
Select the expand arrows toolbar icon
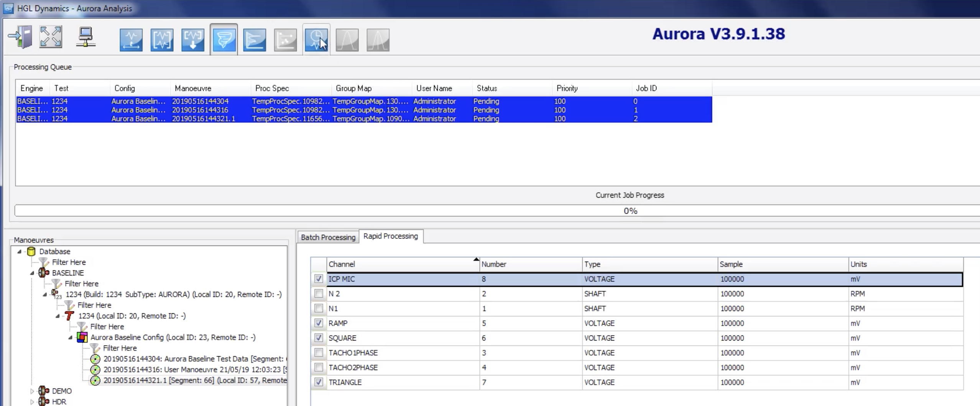click(50, 36)
